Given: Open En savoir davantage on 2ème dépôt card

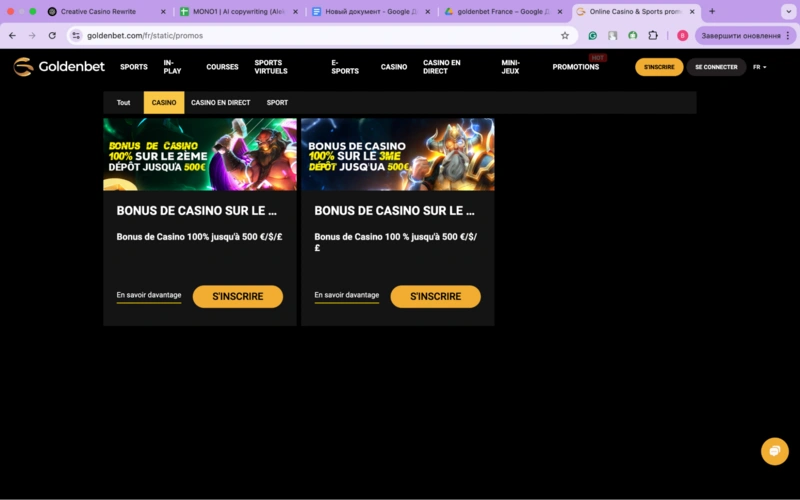Looking at the screenshot, I should (x=149, y=295).
